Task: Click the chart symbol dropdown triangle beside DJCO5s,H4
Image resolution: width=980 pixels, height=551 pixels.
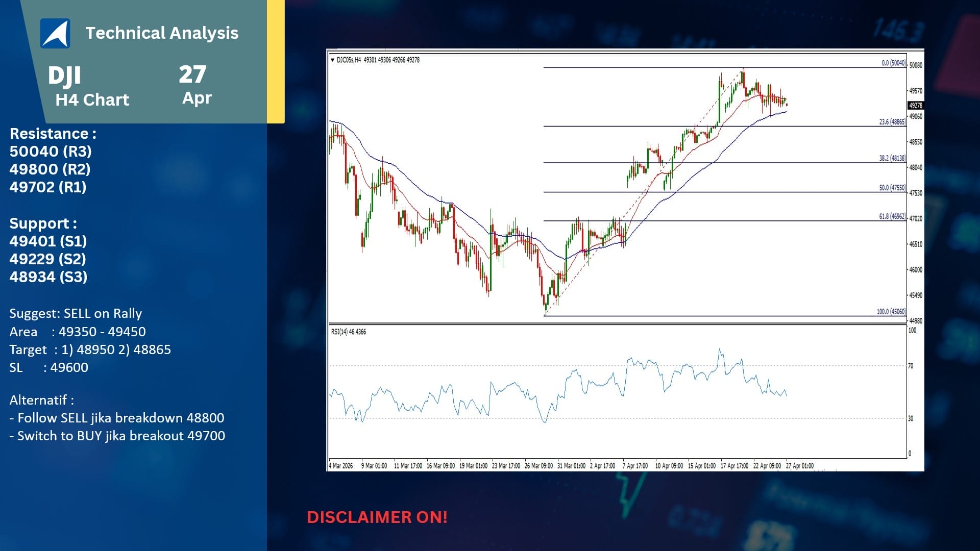Action: pyautogui.click(x=333, y=60)
